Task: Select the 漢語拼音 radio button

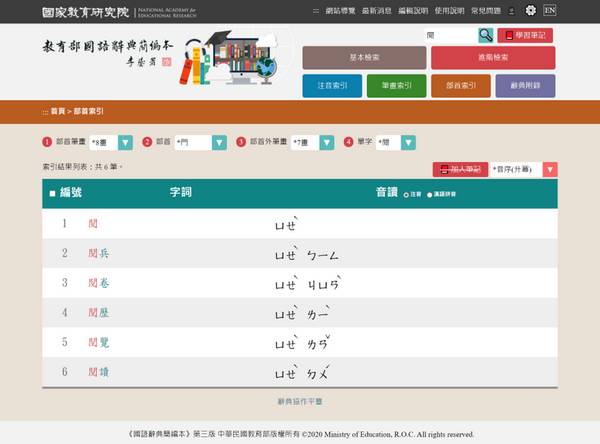Action: tap(429, 195)
